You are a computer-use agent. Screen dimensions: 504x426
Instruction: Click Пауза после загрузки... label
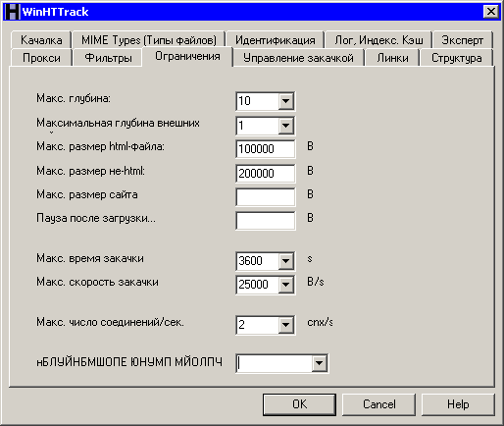96,218
